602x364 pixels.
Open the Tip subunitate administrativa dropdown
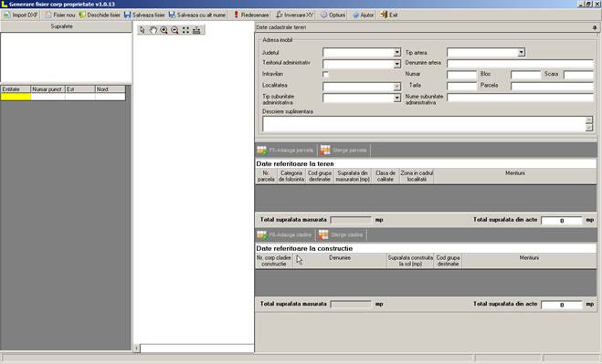397,99
